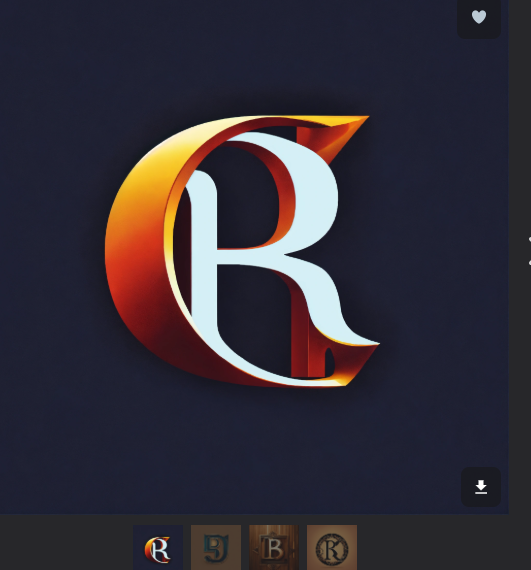Click the pointed orange tip of the C
Screen dimensions: 531x570
(349, 125)
